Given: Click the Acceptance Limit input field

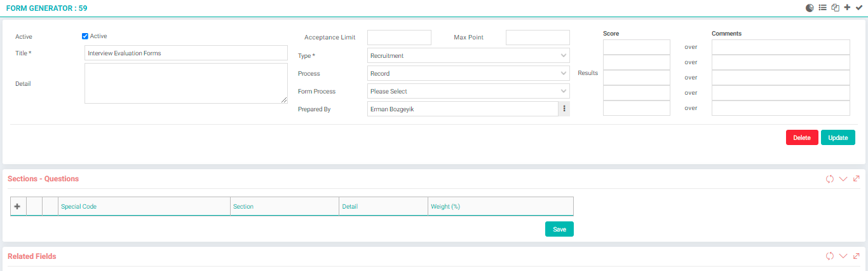Looking at the screenshot, I should pos(399,38).
